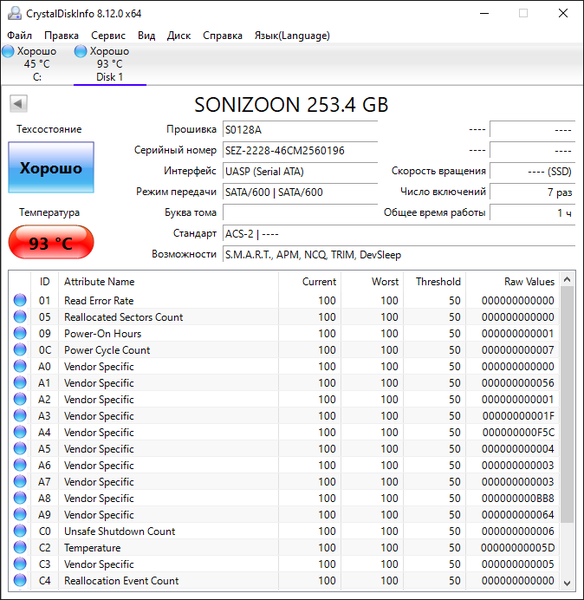Select the C: drive status orb

point(8,51)
